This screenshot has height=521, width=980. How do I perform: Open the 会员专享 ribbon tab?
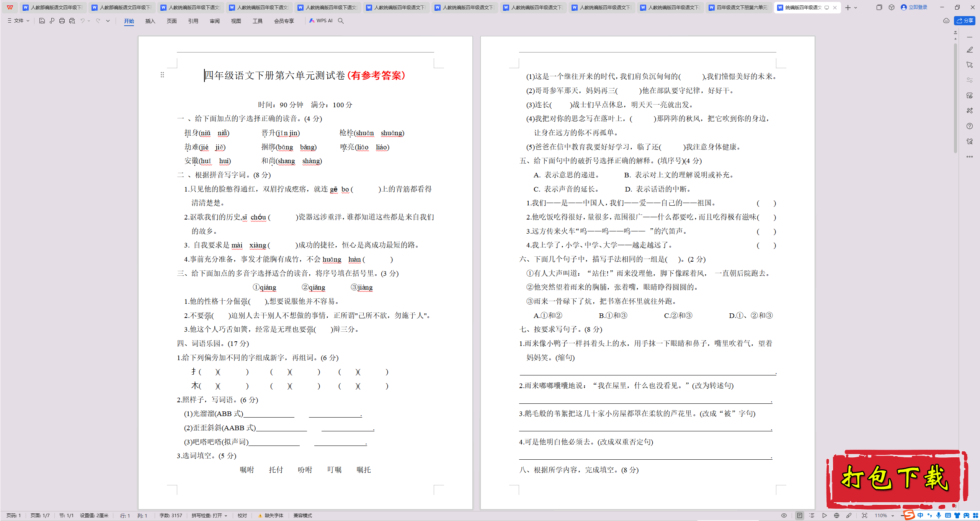pos(284,21)
